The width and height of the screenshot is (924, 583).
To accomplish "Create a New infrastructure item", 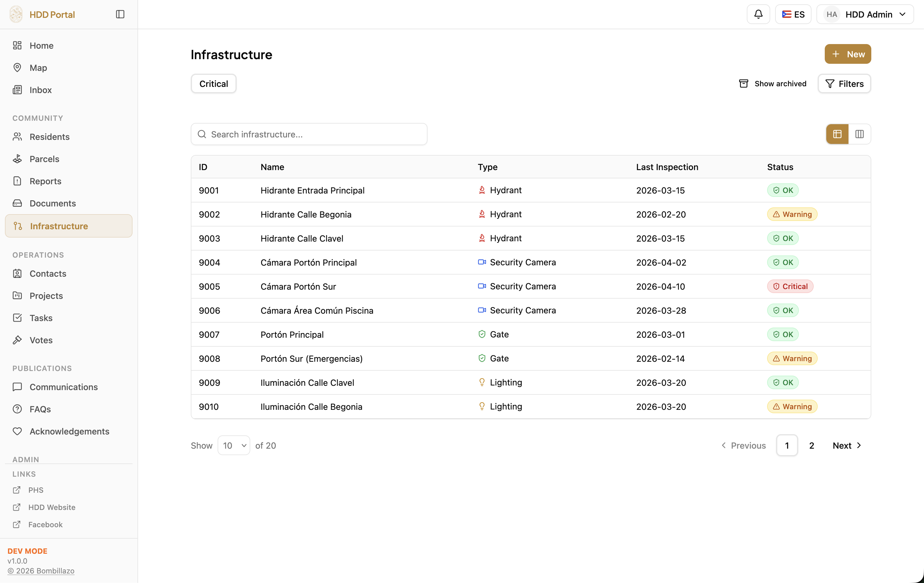I will [848, 54].
